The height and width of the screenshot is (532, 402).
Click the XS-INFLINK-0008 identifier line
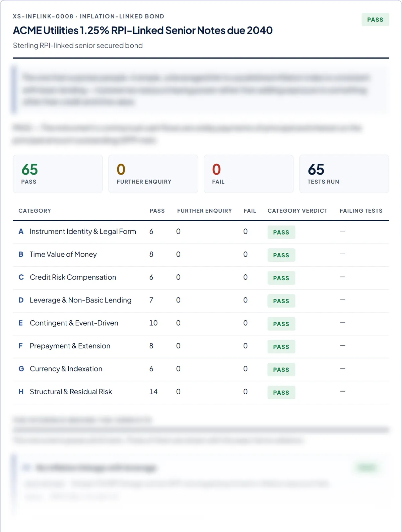tap(88, 16)
